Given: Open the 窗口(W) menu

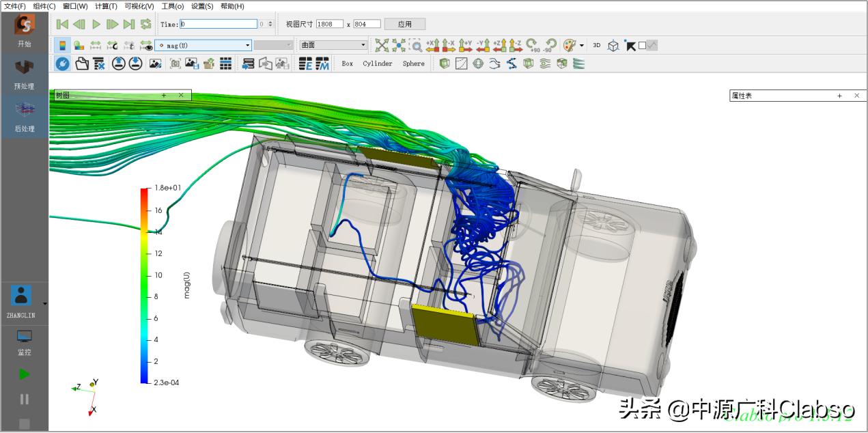Looking at the screenshot, I should (75, 6).
